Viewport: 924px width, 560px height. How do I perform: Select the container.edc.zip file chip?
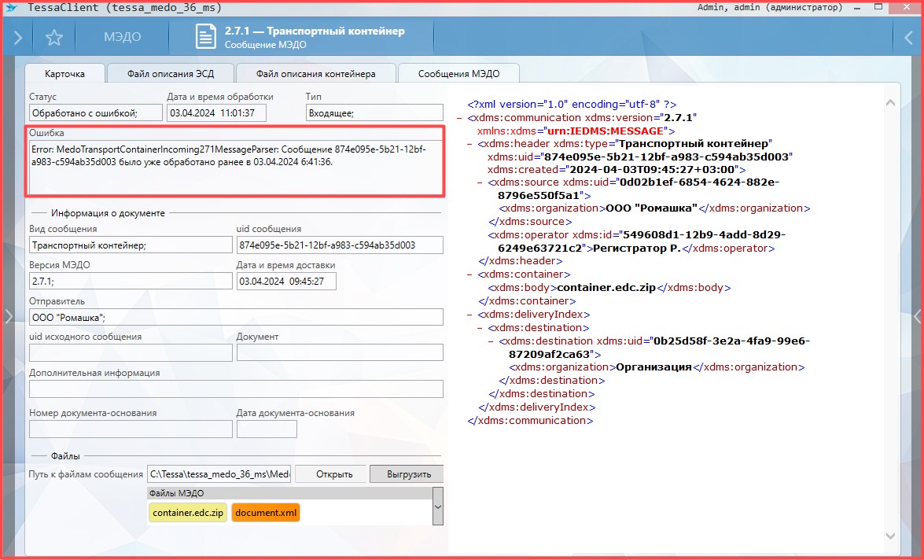[x=188, y=513]
